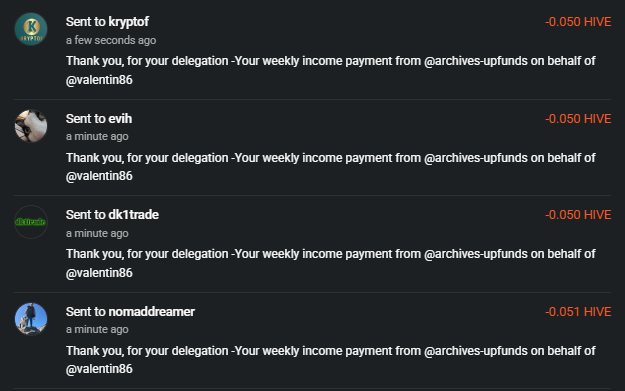Click the -0.050 HIVE amount for evih
The width and height of the screenshot is (625, 391).
point(578,119)
